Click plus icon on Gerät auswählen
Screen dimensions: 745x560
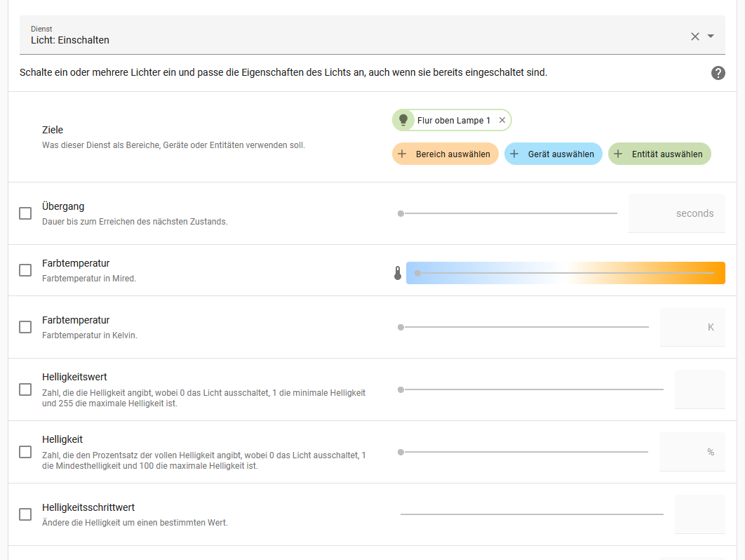tap(514, 154)
